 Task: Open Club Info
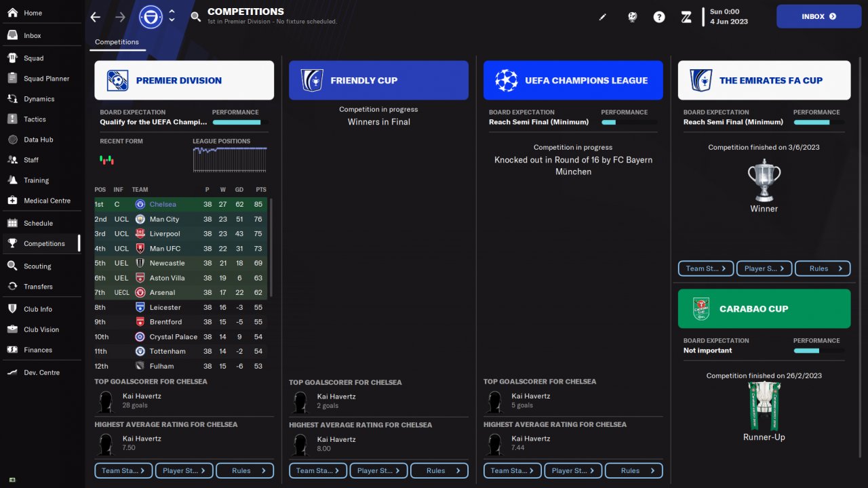(41, 309)
